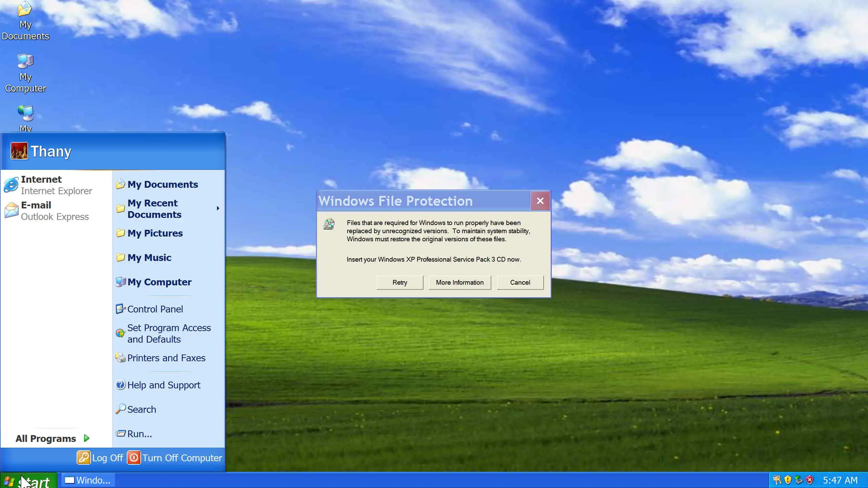
Task: Expand My Recent Documents submenu arrow
Action: [218, 208]
